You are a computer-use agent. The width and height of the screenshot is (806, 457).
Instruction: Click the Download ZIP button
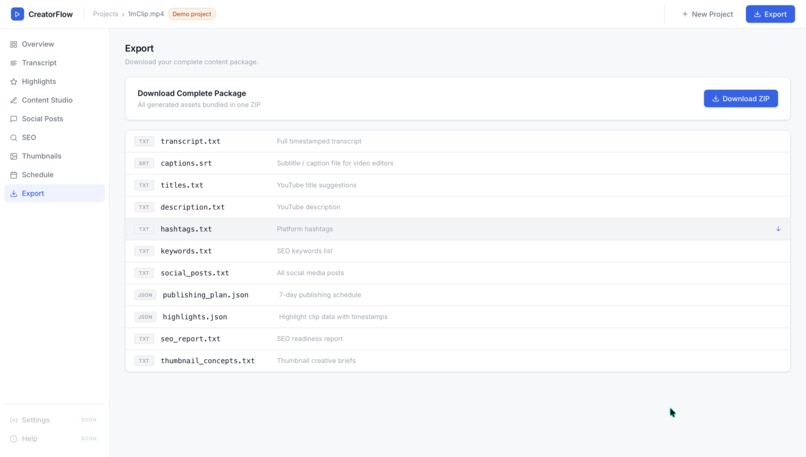(741, 99)
